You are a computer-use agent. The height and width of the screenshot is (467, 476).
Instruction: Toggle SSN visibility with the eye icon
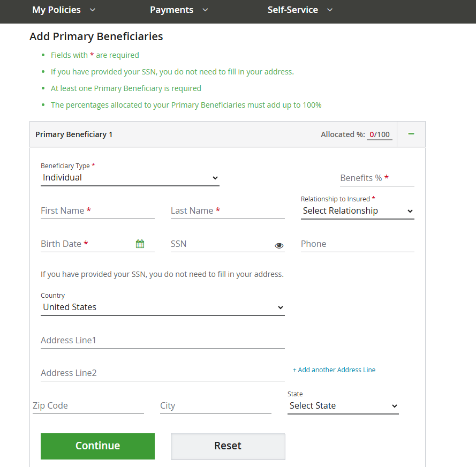pyautogui.click(x=279, y=245)
